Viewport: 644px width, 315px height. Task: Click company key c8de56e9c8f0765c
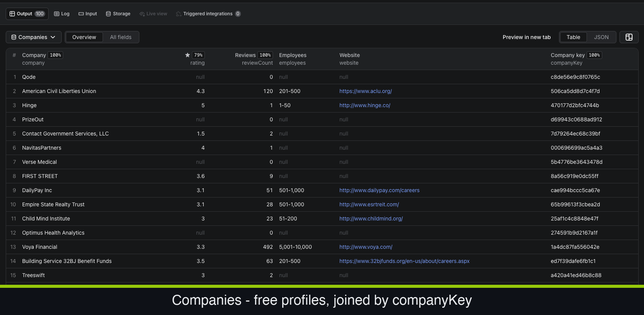[x=575, y=77]
